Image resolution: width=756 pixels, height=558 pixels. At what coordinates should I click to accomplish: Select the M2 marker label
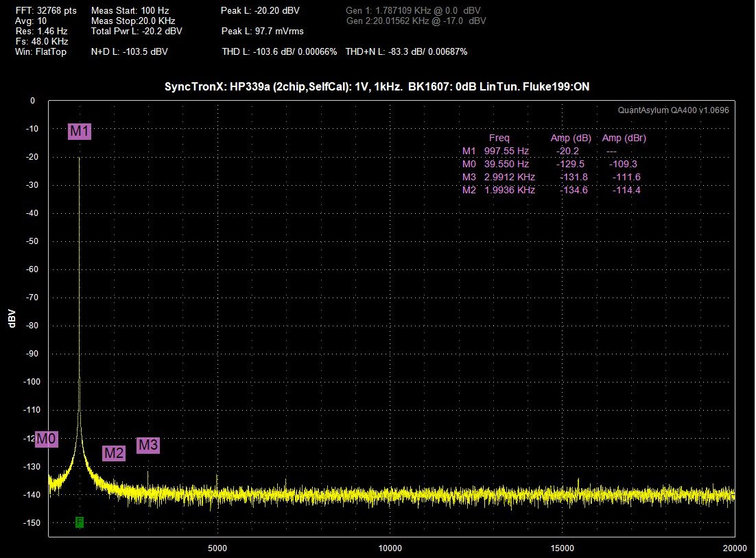(x=114, y=453)
